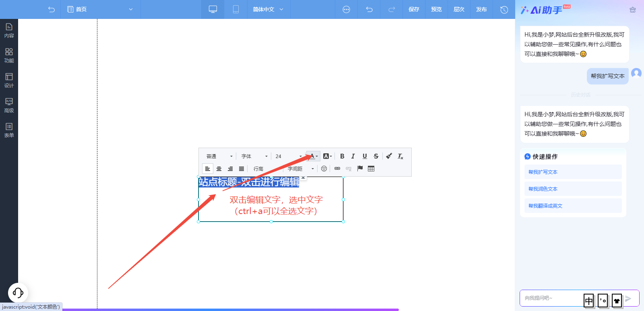
Task: Insert an emoji with the smiley icon
Action: [324, 169]
